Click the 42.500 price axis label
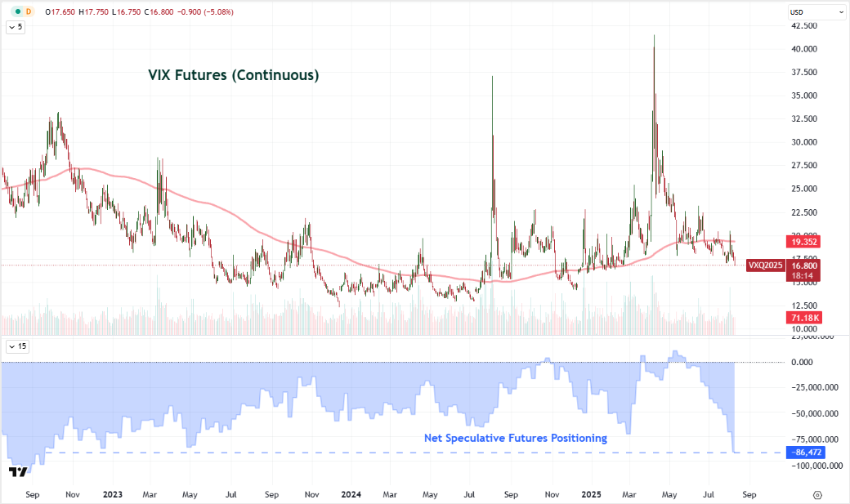Viewport: 850px width, 504px height. tap(804, 25)
